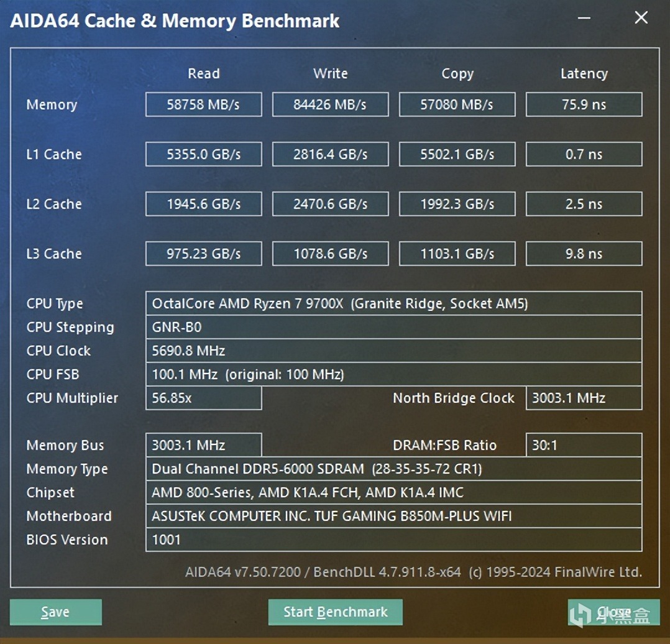Click the BIOS Version label
Screen dimensions: 670x644
[67, 540]
